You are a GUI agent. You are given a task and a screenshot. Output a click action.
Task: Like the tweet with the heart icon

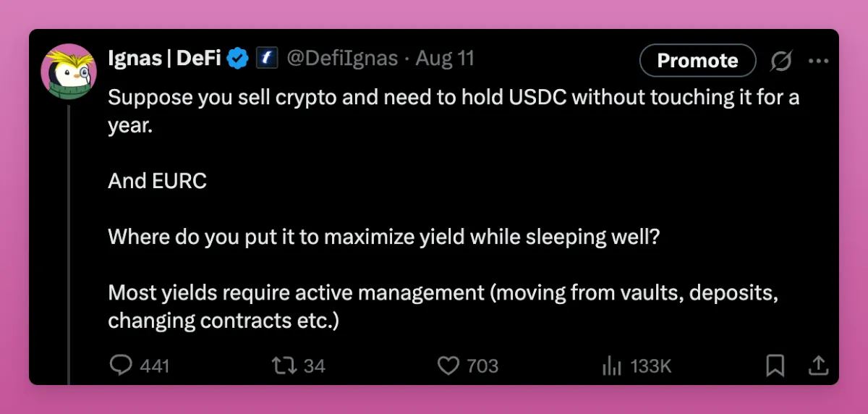click(x=448, y=366)
